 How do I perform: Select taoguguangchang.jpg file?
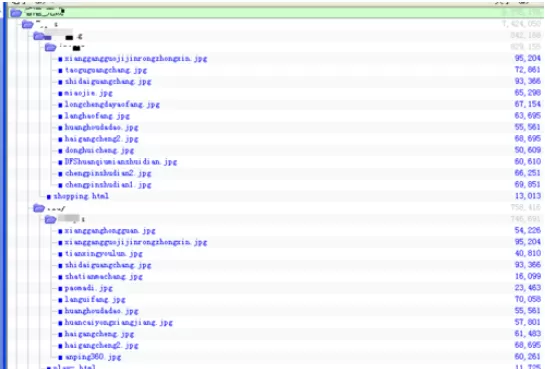[106, 70]
